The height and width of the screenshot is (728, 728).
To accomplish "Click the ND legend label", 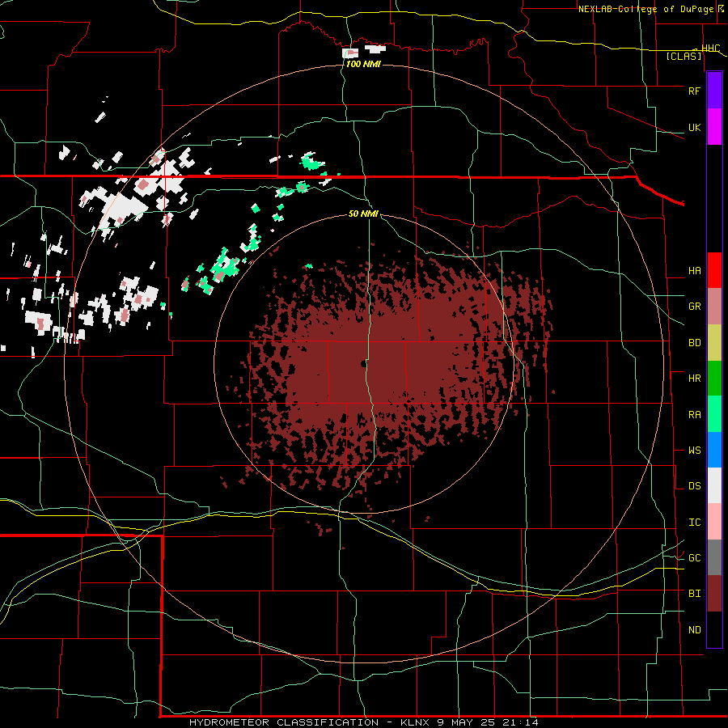I will [694, 630].
